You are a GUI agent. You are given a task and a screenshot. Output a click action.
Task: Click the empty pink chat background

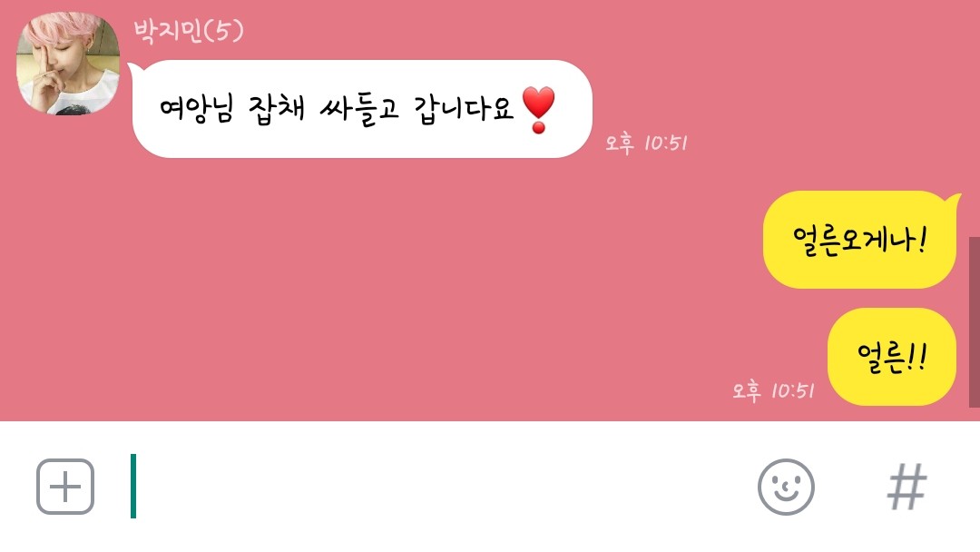pos(375,281)
